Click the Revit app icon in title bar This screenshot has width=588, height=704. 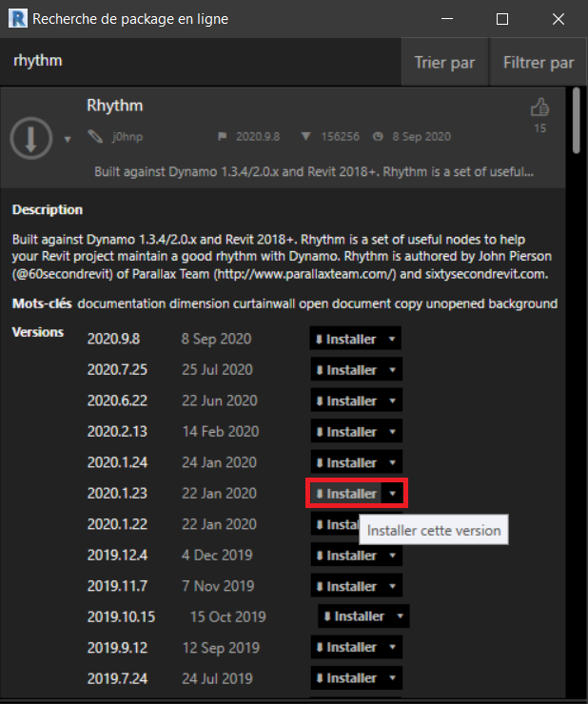pyautogui.click(x=16, y=18)
